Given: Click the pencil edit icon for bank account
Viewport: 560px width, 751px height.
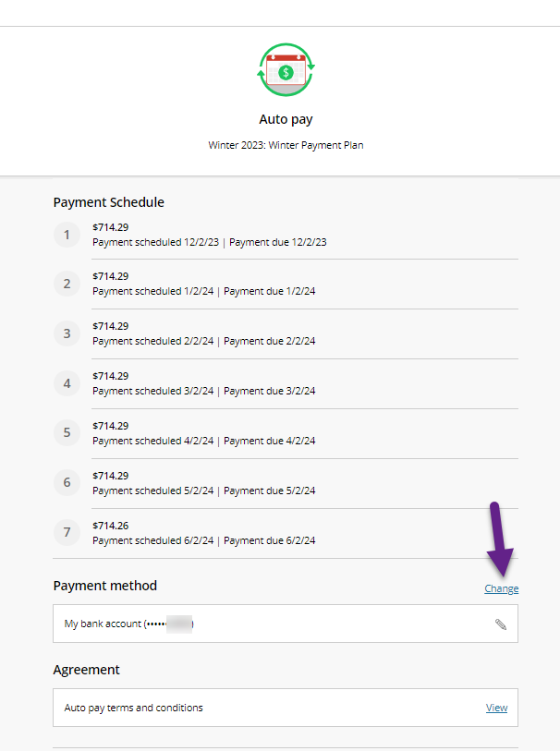Looking at the screenshot, I should pyautogui.click(x=501, y=624).
